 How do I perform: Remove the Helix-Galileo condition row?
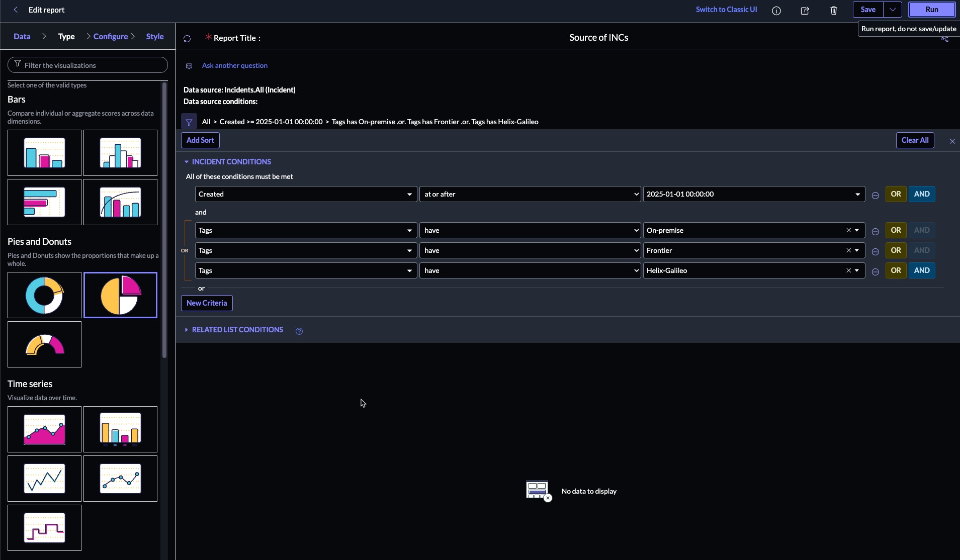tap(875, 271)
